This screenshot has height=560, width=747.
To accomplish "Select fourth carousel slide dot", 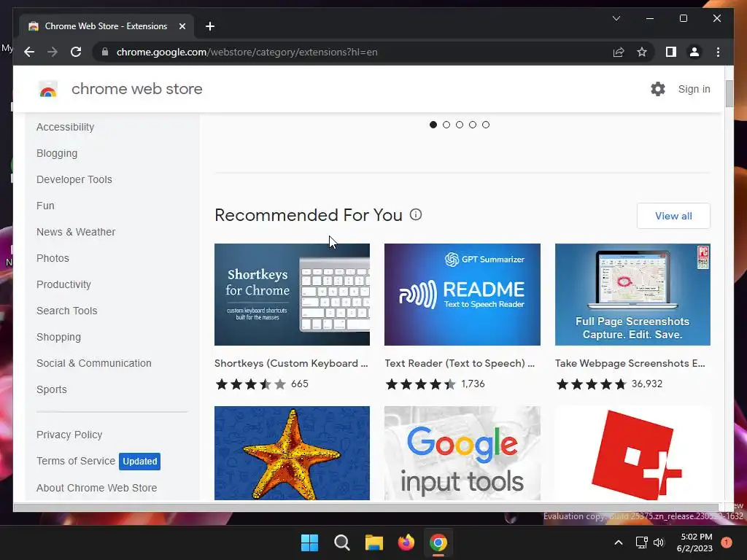I will (x=473, y=125).
